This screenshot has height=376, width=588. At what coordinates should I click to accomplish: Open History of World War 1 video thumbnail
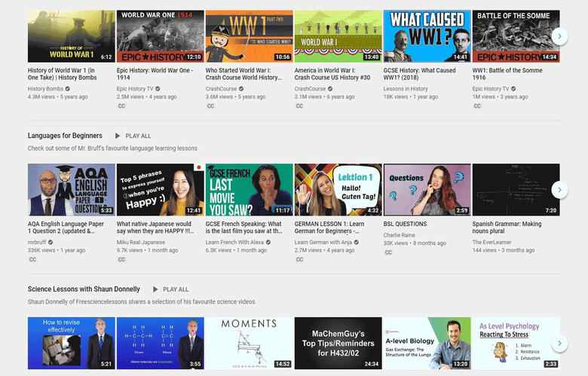coord(72,36)
